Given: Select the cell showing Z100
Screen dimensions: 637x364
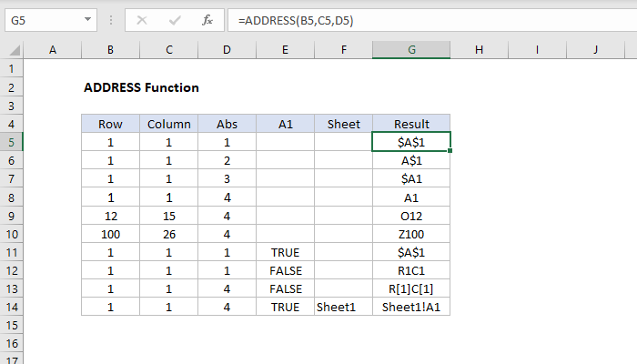Looking at the screenshot, I should click(x=411, y=234).
